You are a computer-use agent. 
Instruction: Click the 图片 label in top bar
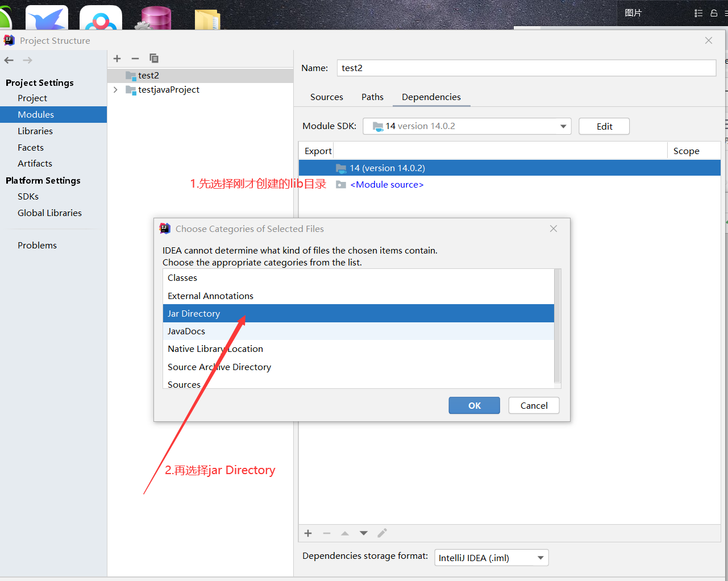633,13
